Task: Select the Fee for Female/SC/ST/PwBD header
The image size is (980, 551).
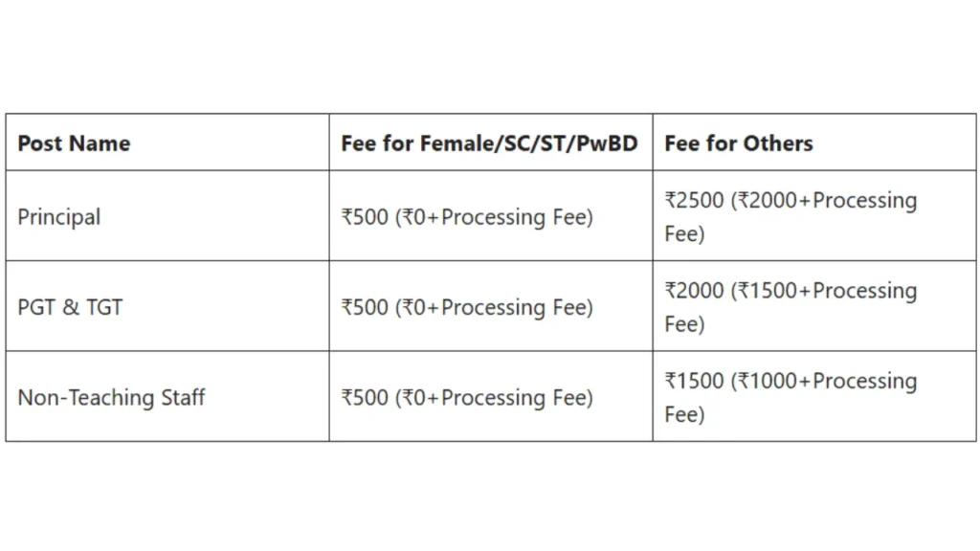Action: 489,143
